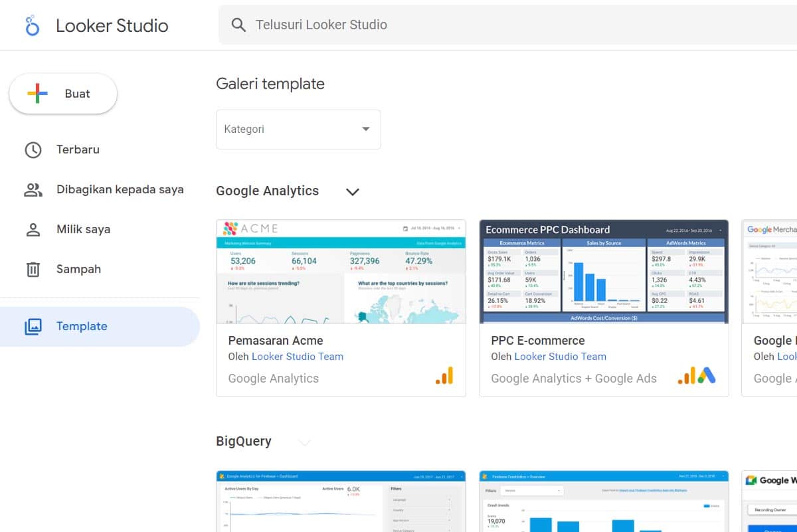Open the Kategori dropdown

pyautogui.click(x=298, y=129)
